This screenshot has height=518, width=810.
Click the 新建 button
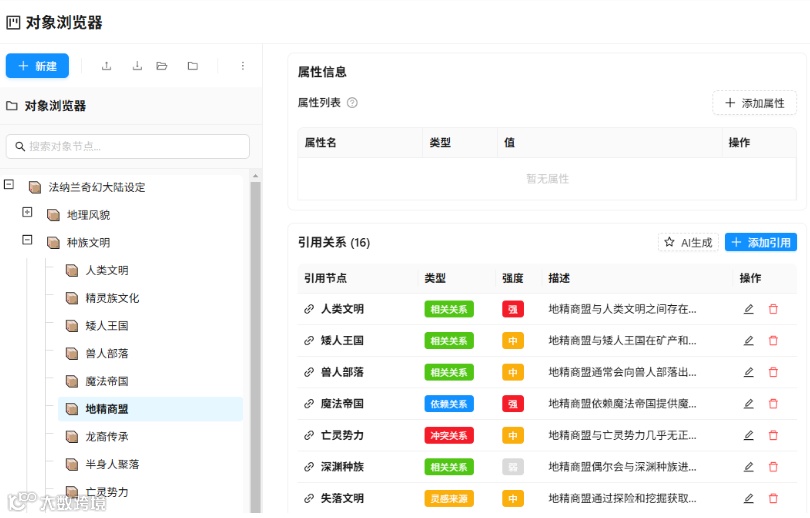[37, 66]
